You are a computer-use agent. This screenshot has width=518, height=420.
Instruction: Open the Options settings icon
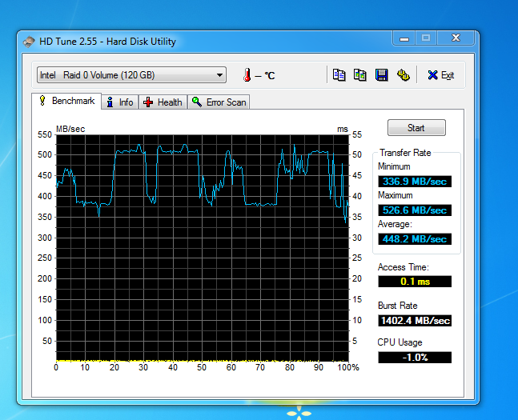404,74
